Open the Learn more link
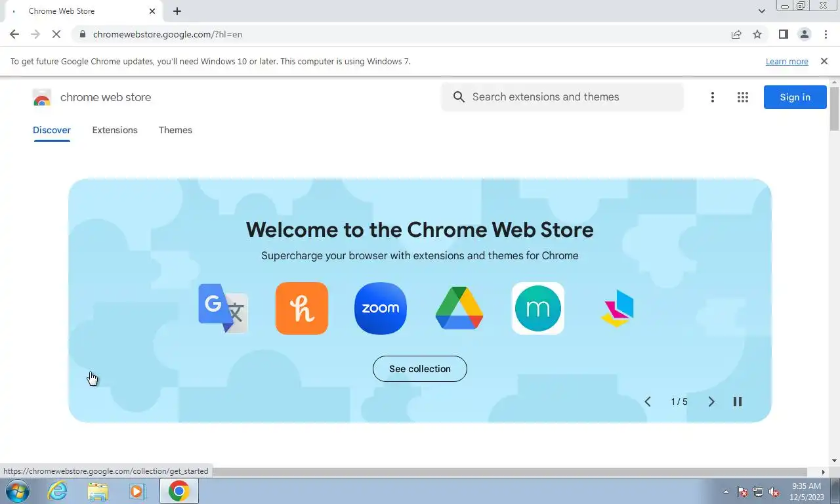Image resolution: width=840 pixels, height=504 pixels. coord(787,62)
